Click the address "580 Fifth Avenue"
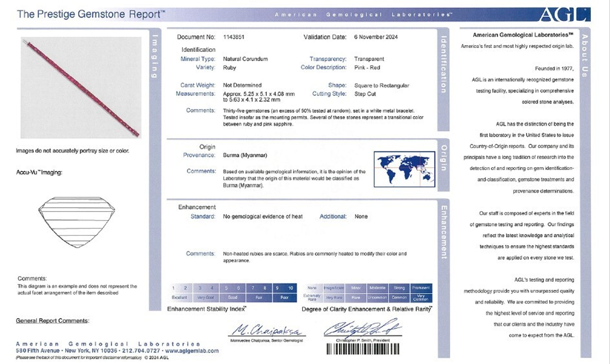The image size is (610, 364). click(38, 351)
